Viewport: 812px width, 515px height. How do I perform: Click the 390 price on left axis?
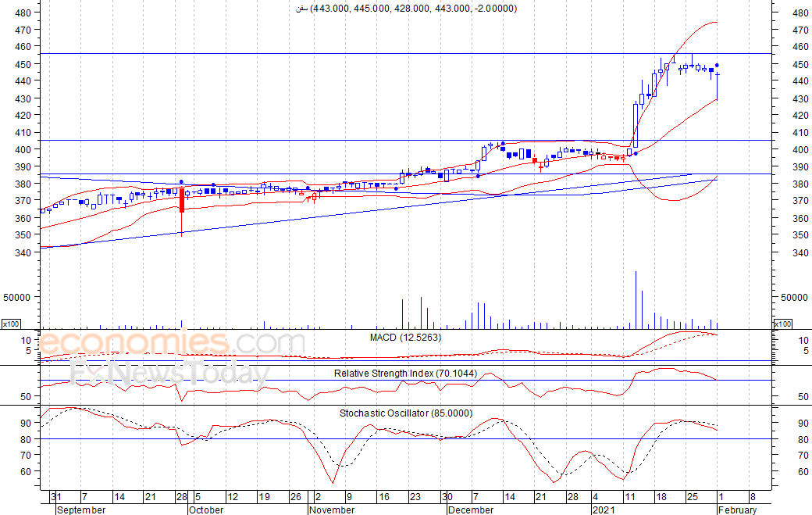[x=23, y=166]
